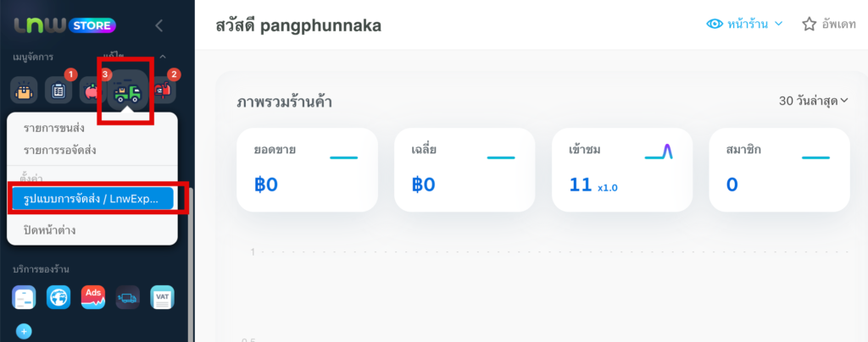Screen dimensions: 868x342
Task: Choose รูปแบบการจัดส่ง / LnwExp... menu entry
Action: click(x=92, y=199)
